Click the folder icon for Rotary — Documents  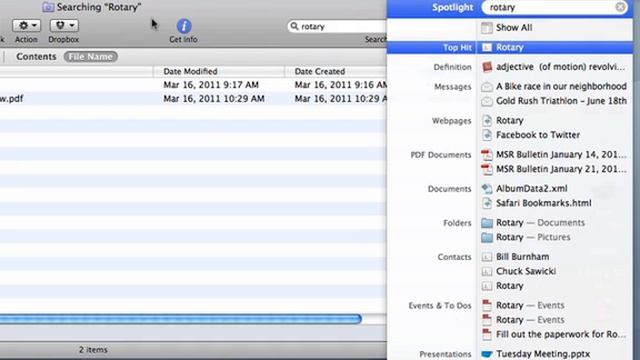[487, 223]
